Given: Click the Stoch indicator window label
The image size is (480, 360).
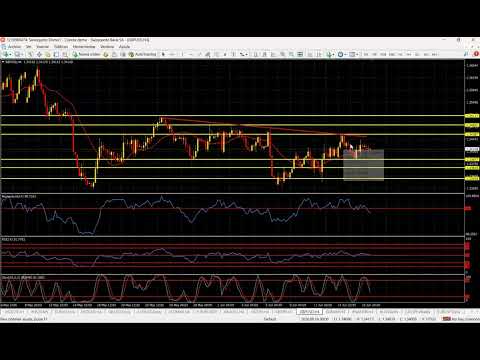Looking at the screenshot, I should pos(23,277).
